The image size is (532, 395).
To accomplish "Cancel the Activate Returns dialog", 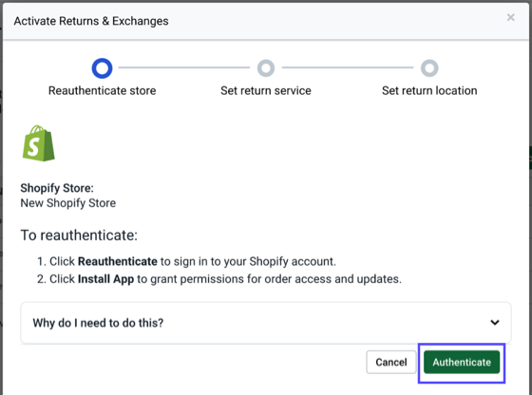I will 391,362.
